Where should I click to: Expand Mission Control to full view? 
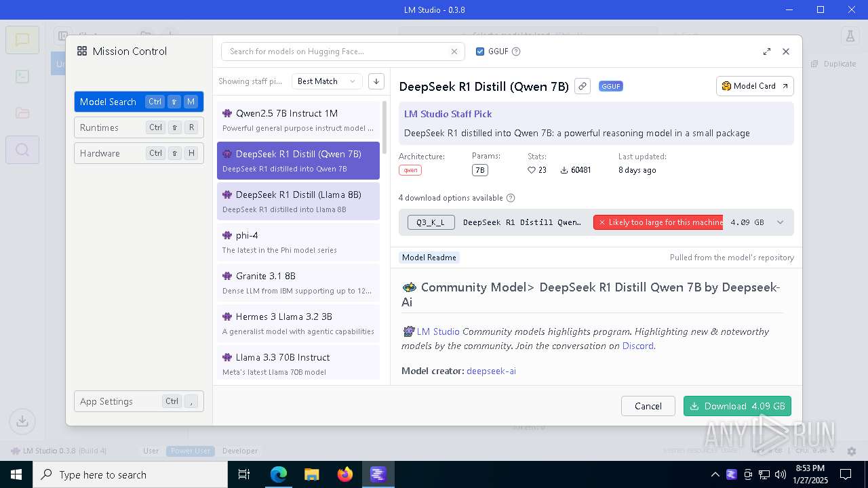coord(767,52)
